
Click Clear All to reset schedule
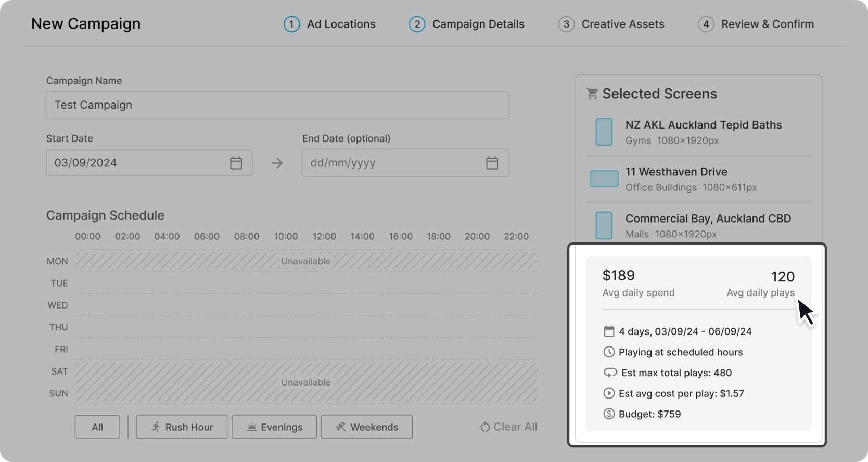coord(508,427)
